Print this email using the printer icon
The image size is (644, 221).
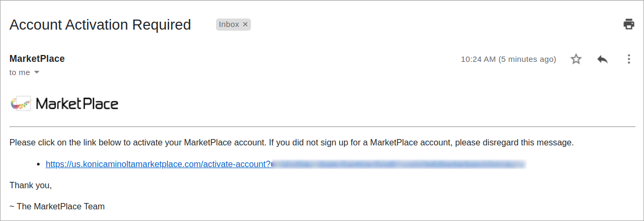click(629, 24)
